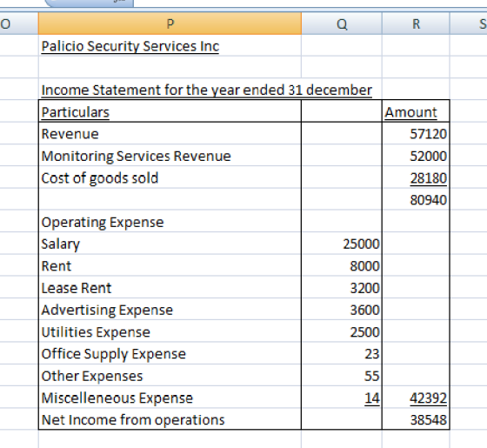The height and width of the screenshot is (448, 487).
Task: Click the 'Net Income from operations' cell
Action: coord(170,419)
